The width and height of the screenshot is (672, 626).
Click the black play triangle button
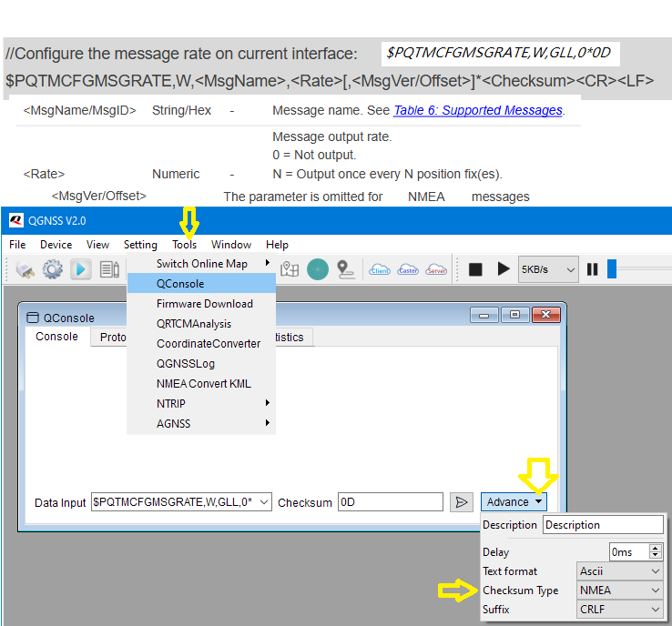[x=504, y=269]
